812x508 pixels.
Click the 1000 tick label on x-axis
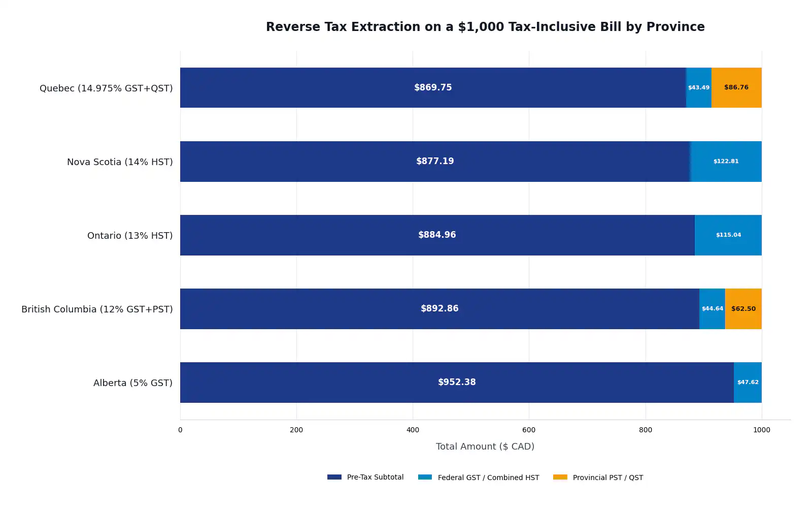click(x=762, y=430)
